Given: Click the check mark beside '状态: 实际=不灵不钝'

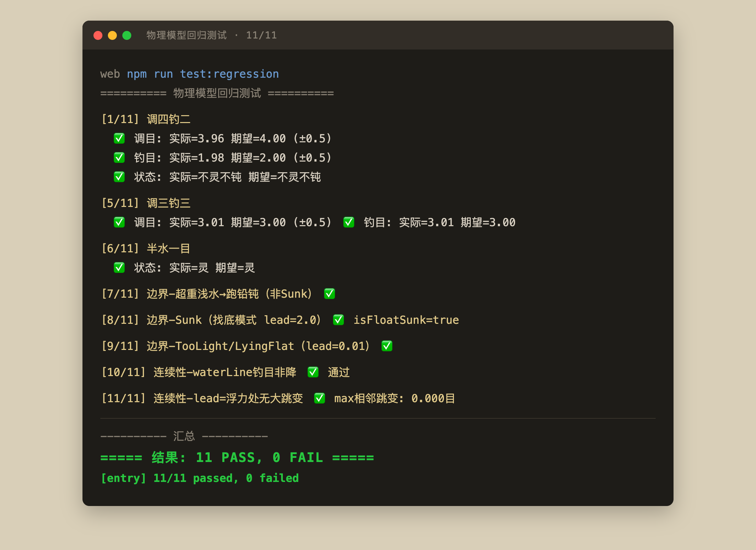Looking at the screenshot, I should click(119, 177).
